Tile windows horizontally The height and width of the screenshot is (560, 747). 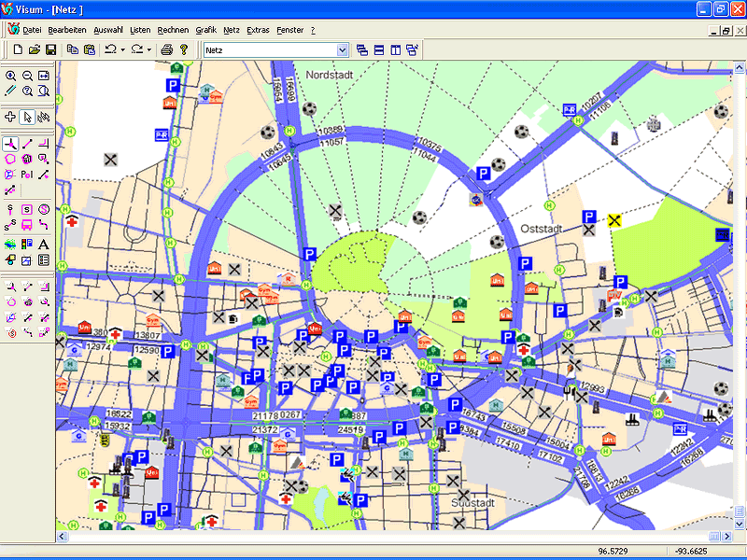tap(379, 50)
